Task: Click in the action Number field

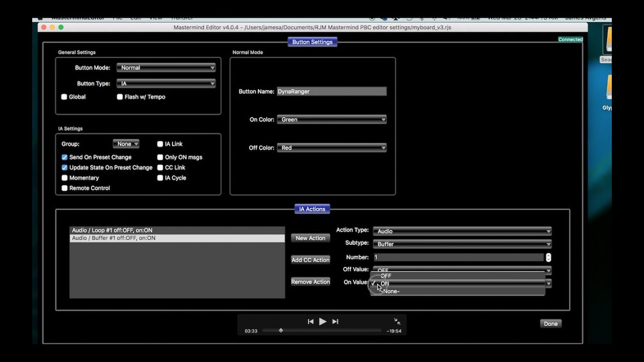Action: coord(458,257)
